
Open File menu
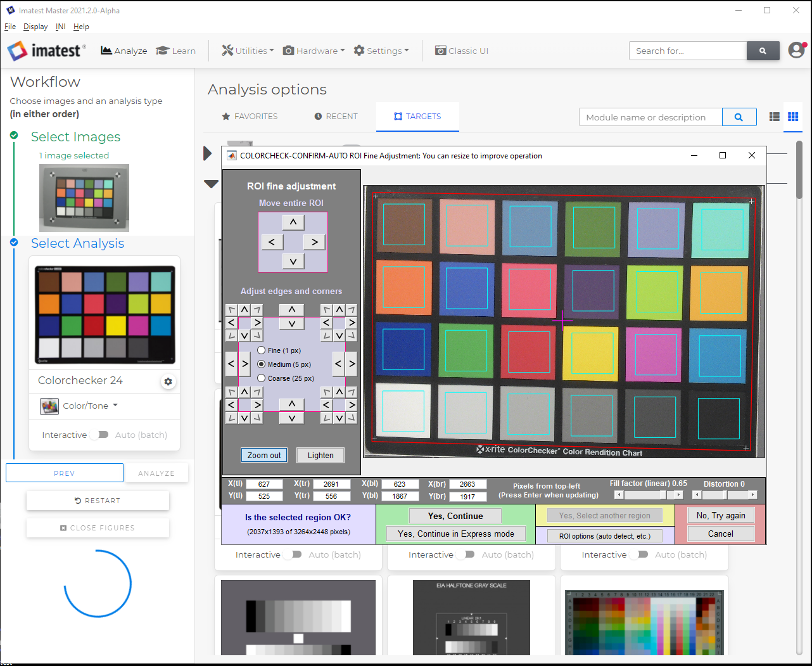click(x=10, y=27)
